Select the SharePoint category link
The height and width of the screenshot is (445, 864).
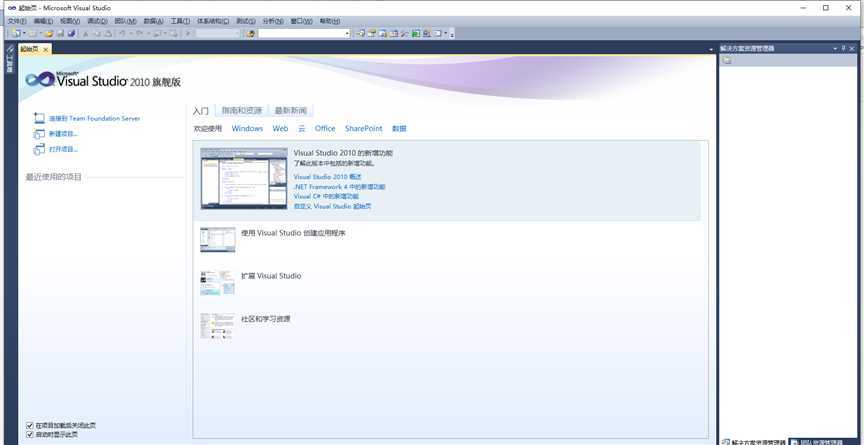point(363,128)
